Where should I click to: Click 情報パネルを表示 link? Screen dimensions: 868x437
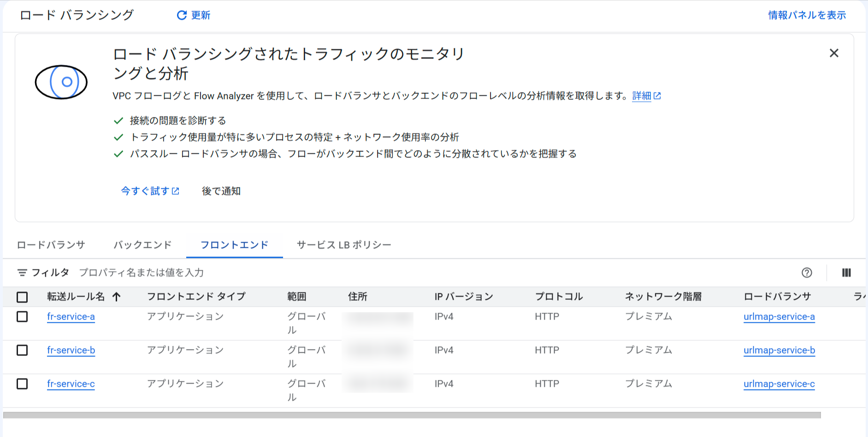pos(807,15)
